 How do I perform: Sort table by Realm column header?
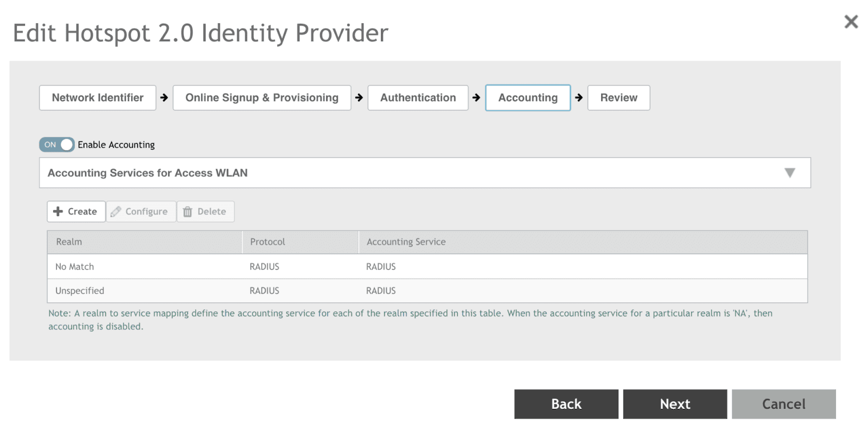[144, 242]
